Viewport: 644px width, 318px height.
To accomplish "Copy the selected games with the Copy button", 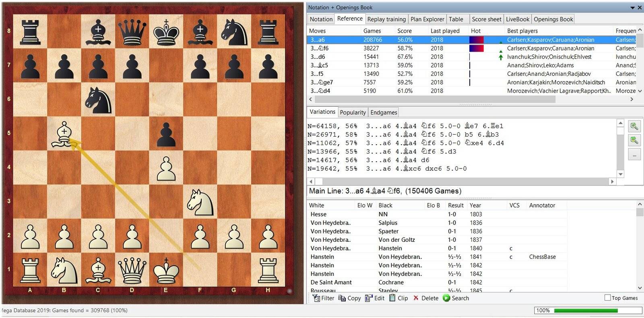I will 349,298.
